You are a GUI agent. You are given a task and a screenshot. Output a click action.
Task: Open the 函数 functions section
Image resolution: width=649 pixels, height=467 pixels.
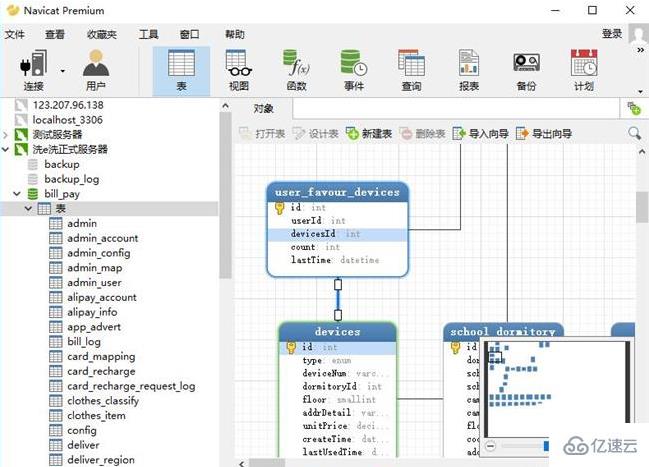click(x=296, y=70)
